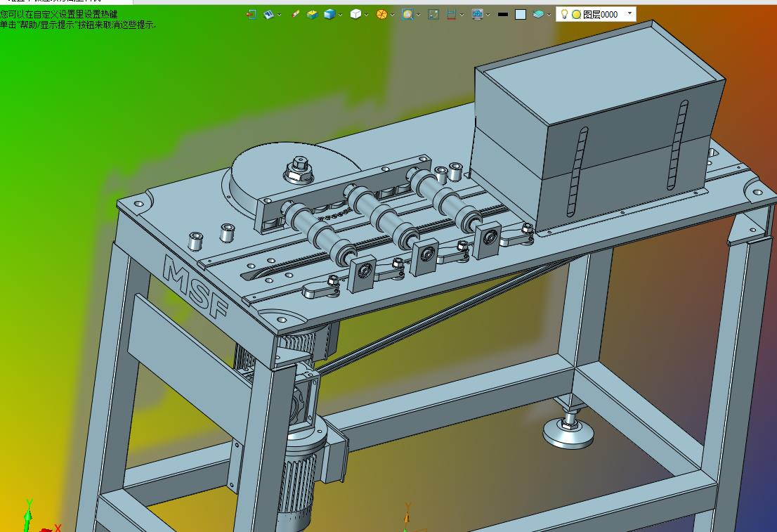Click the black line style swatch
The image size is (777, 532).
tap(503, 14)
